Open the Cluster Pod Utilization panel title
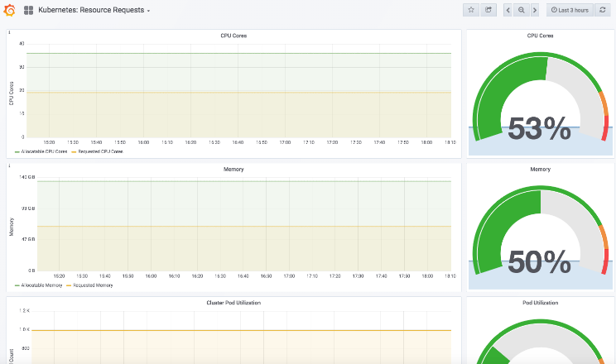616x364 pixels. click(x=233, y=303)
